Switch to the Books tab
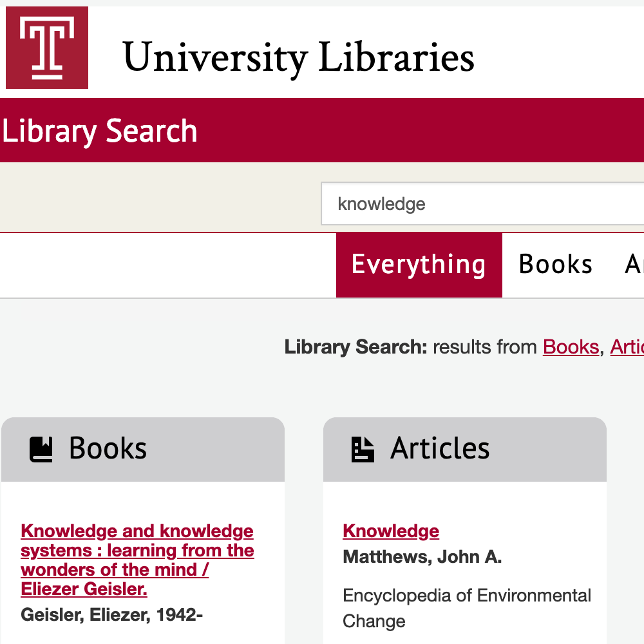This screenshot has width=644, height=644. pyautogui.click(x=555, y=265)
